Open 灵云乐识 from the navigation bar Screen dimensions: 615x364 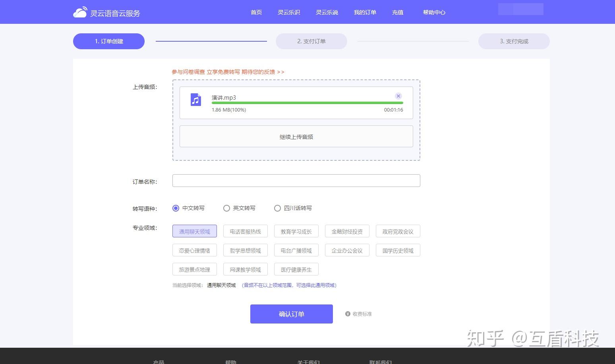pos(289,12)
